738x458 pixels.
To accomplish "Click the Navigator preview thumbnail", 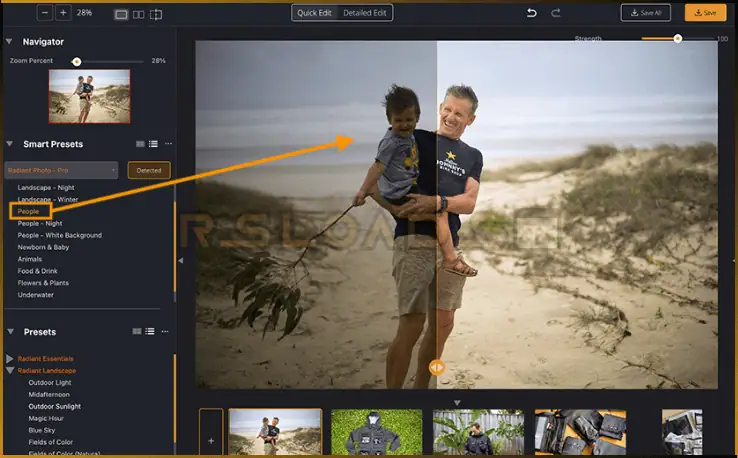I will (x=89, y=96).
